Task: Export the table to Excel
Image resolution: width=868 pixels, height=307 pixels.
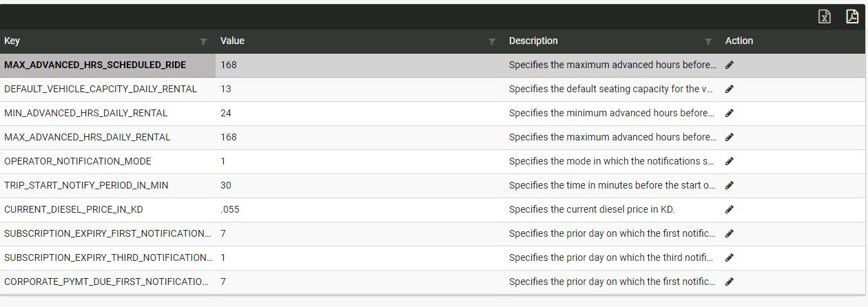Action: coord(824,17)
